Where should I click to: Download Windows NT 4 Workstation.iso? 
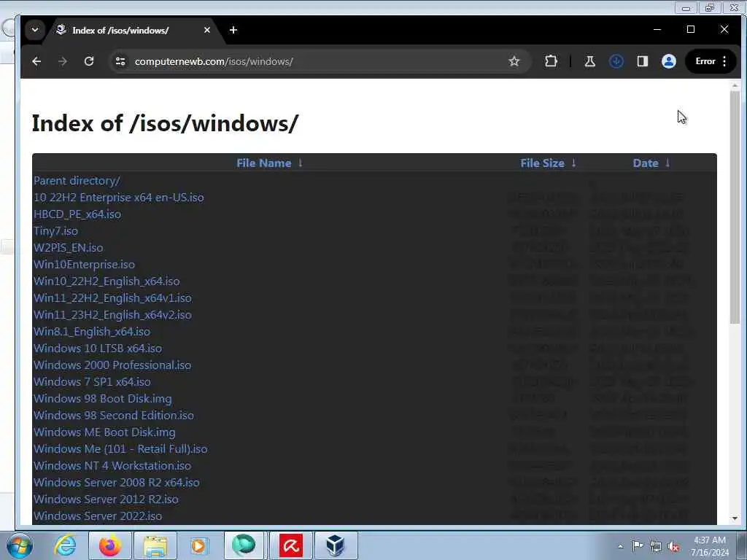click(x=112, y=466)
